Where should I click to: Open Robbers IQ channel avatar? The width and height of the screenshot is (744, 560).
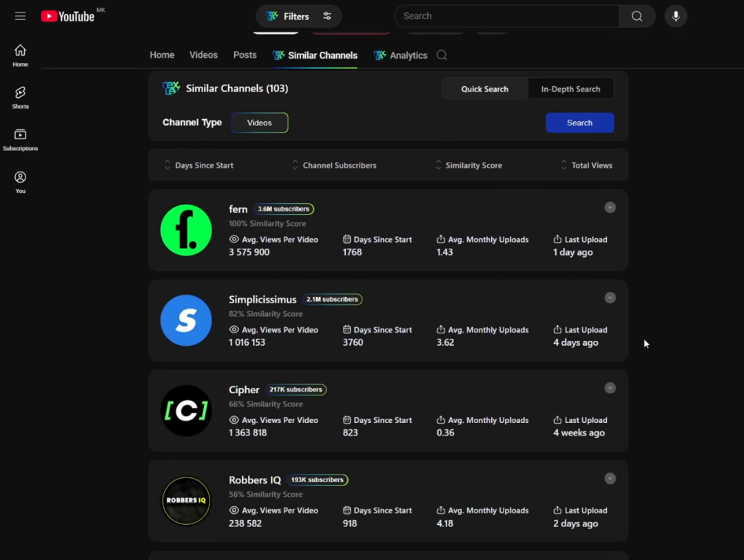186,501
